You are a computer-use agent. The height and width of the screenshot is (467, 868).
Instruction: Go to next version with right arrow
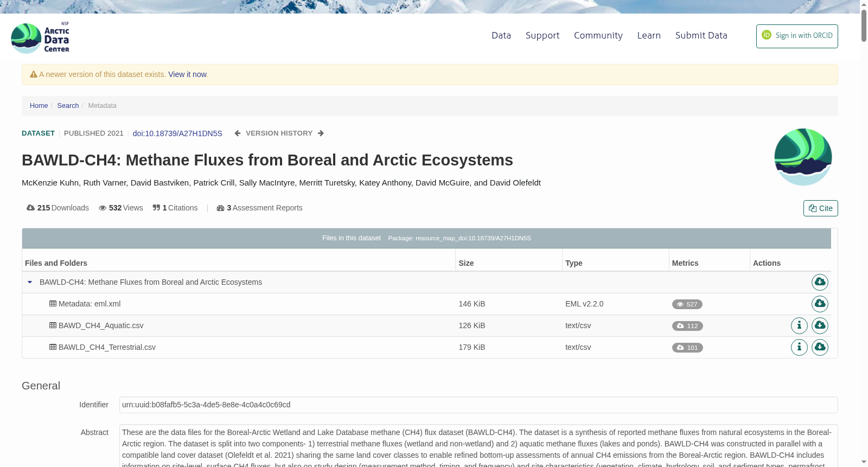click(x=321, y=133)
